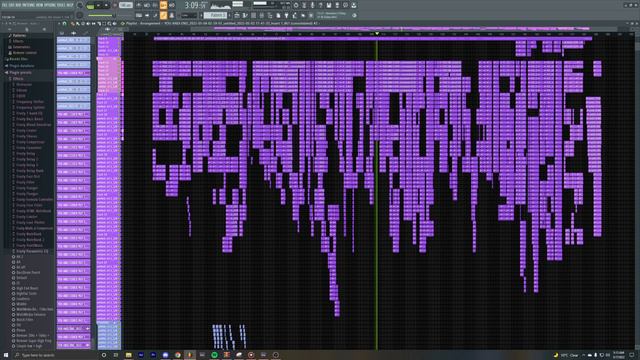Select the playlist Slice tool
This screenshot has width=640, height=360.
click(x=99, y=23)
